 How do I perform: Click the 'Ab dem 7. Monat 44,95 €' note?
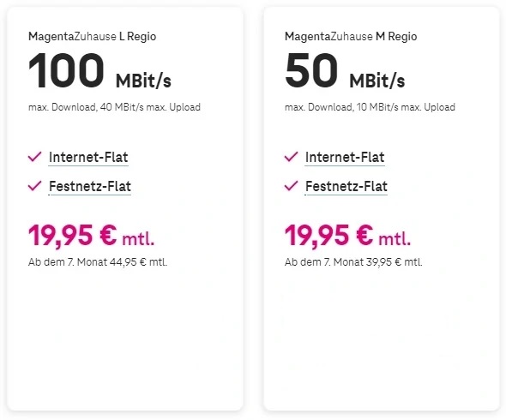(x=98, y=262)
